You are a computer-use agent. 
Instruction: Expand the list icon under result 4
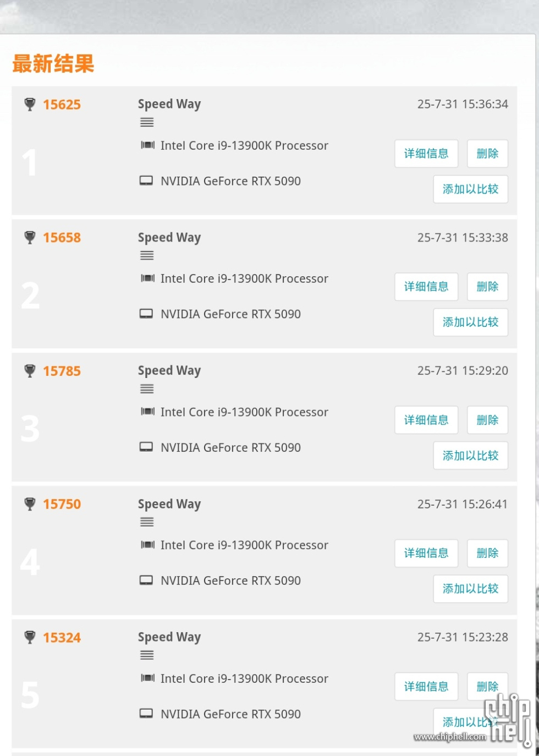[147, 522]
